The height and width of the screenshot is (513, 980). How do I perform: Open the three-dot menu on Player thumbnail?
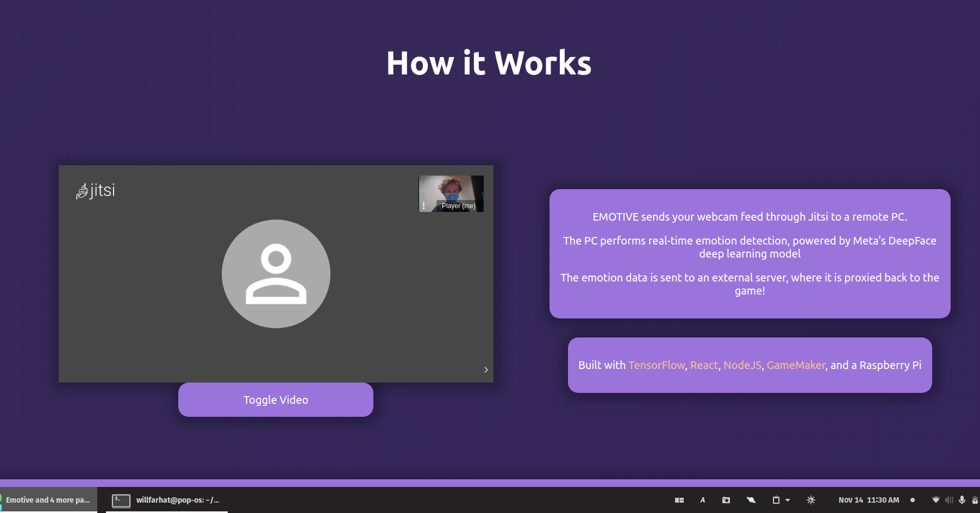point(424,206)
